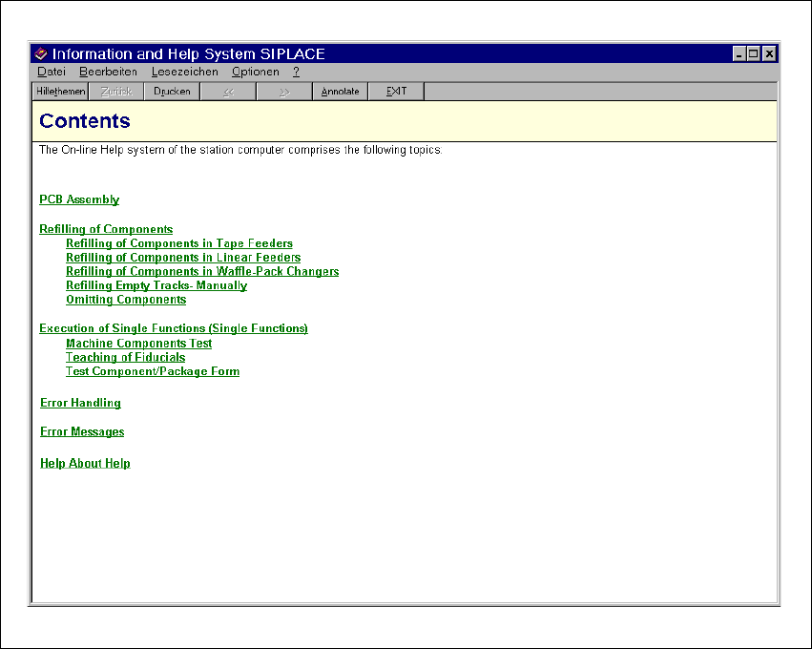Open Refilling Empty Tracks- Manually link
Screen dimensions: 812x649
point(156,284)
